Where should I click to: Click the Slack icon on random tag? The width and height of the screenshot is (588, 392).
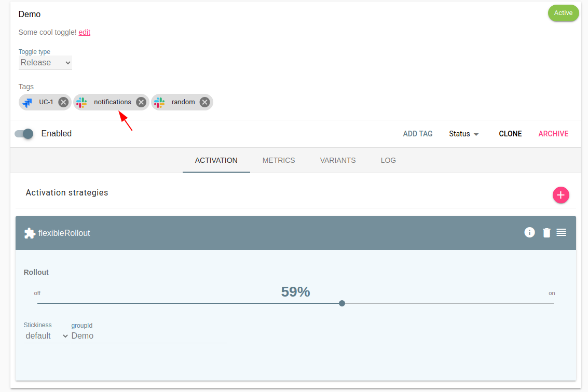coord(159,102)
